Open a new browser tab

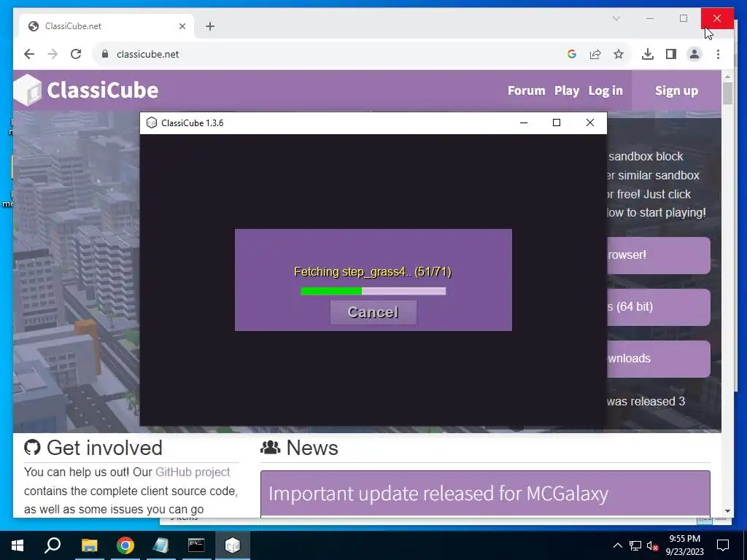click(x=210, y=26)
